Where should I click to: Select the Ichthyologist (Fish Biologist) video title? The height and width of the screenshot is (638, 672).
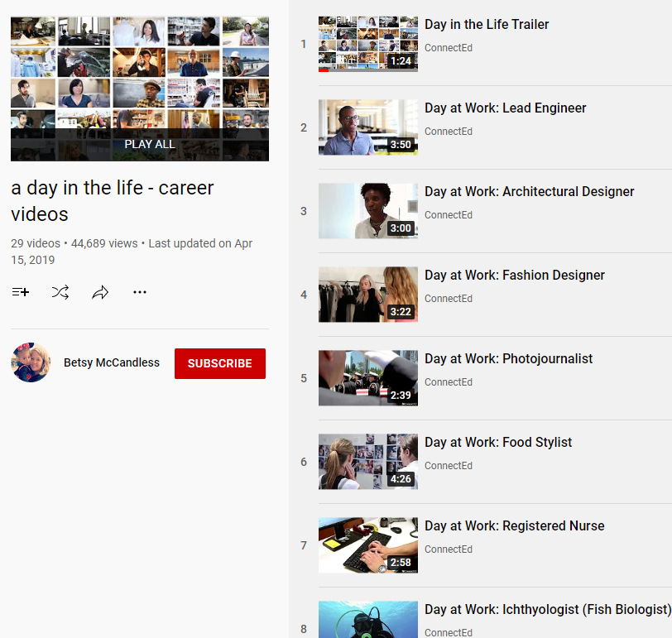click(546, 609)
